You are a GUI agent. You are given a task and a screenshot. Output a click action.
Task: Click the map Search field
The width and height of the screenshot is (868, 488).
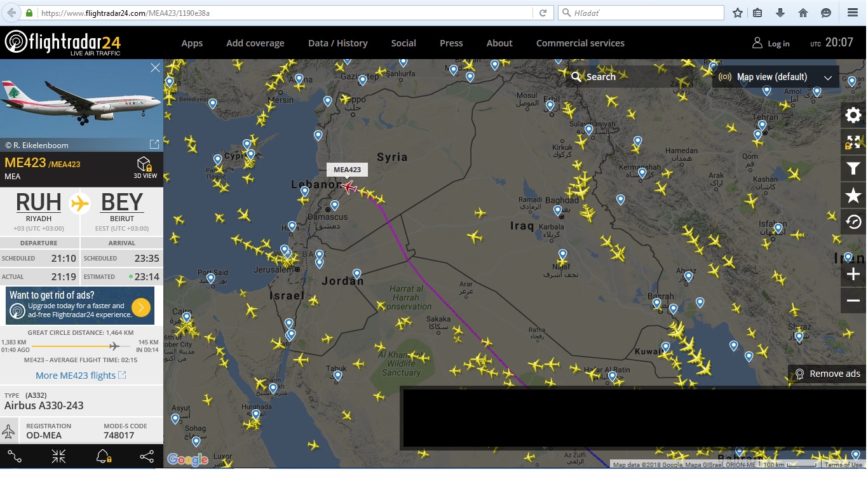(629, 77)
